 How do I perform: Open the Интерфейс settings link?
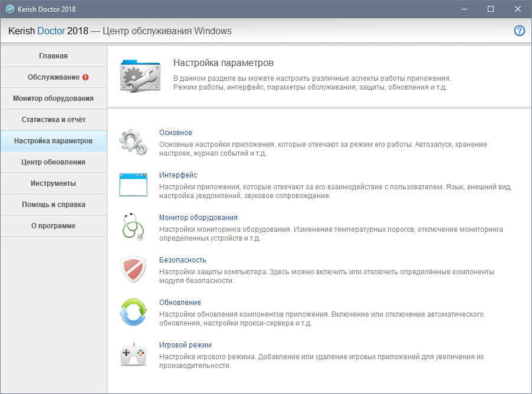(x=178, y=175)
